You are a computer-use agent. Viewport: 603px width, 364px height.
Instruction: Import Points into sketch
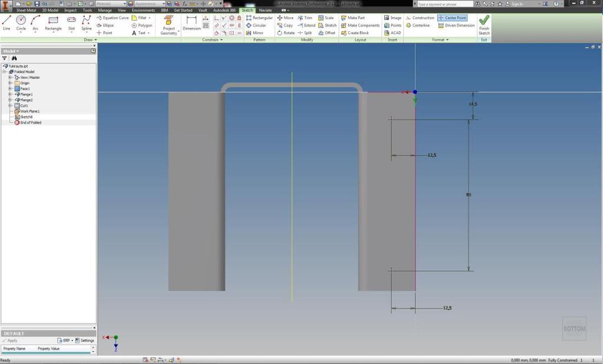(x=393, y=25)
